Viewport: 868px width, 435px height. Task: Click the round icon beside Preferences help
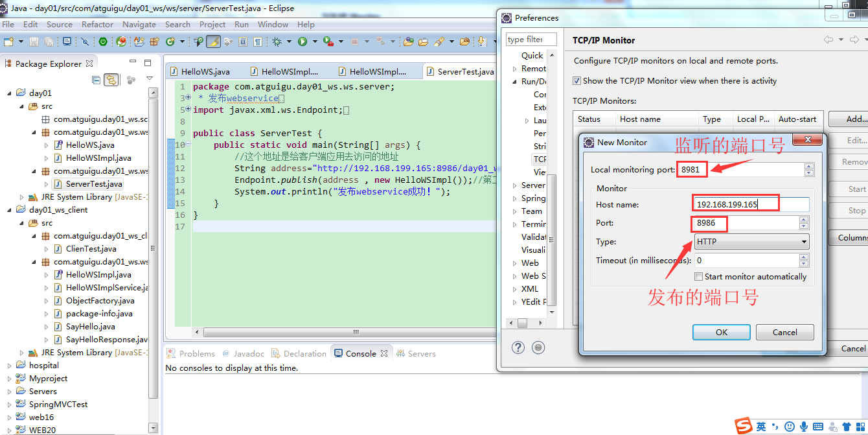(x=538, y=347)
